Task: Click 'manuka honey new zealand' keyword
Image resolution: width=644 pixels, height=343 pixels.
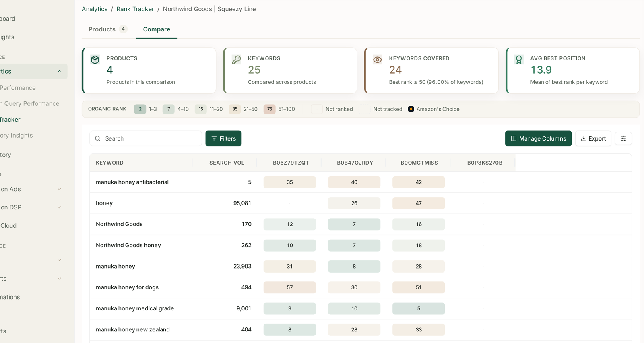Action: pos(133,329)
